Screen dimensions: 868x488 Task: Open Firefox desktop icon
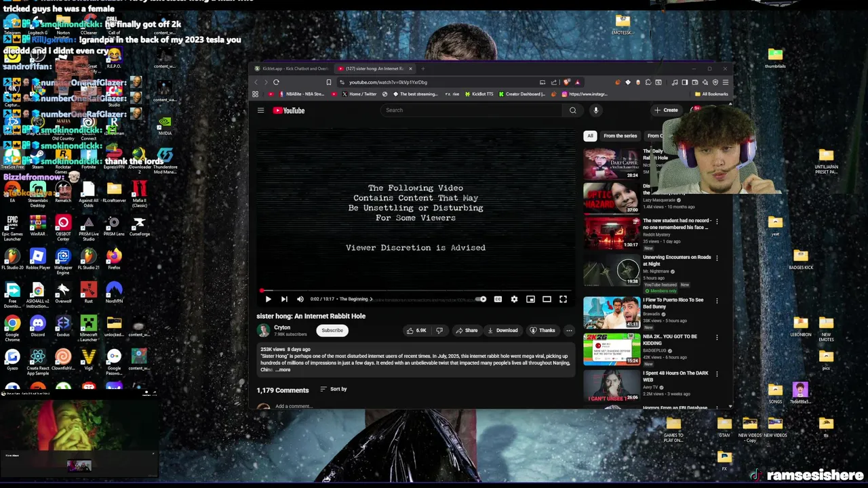(114, 259)
